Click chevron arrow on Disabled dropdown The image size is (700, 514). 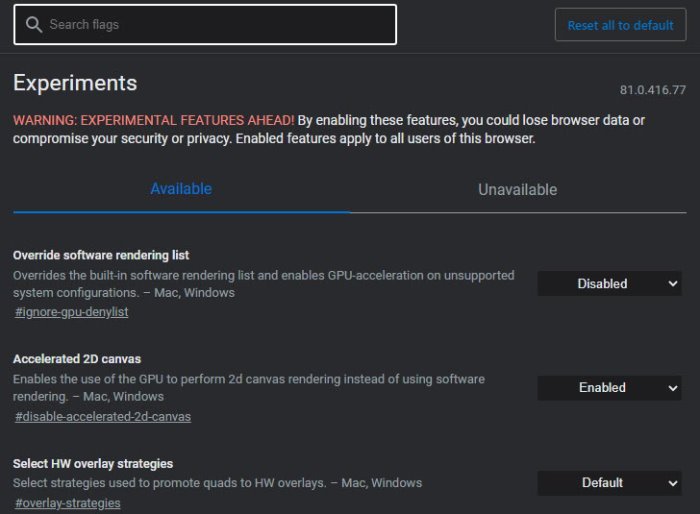(x=673, y=284)
